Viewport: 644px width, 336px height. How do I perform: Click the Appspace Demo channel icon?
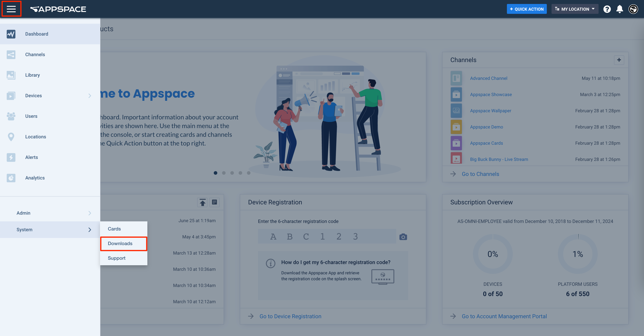456,127
